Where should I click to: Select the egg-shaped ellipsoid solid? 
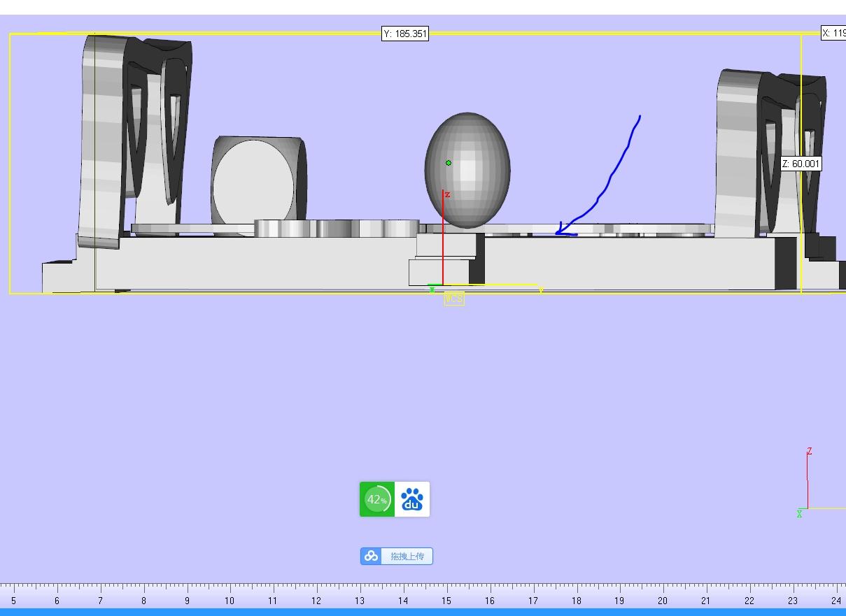pos(467,170)
